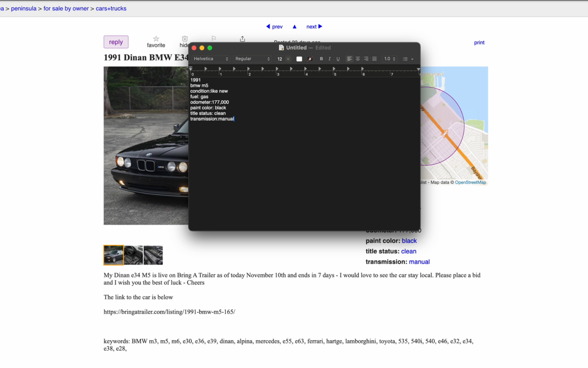Screen dimensions: 588x368
Task: Underline the selected text
Action: [338, 59]
